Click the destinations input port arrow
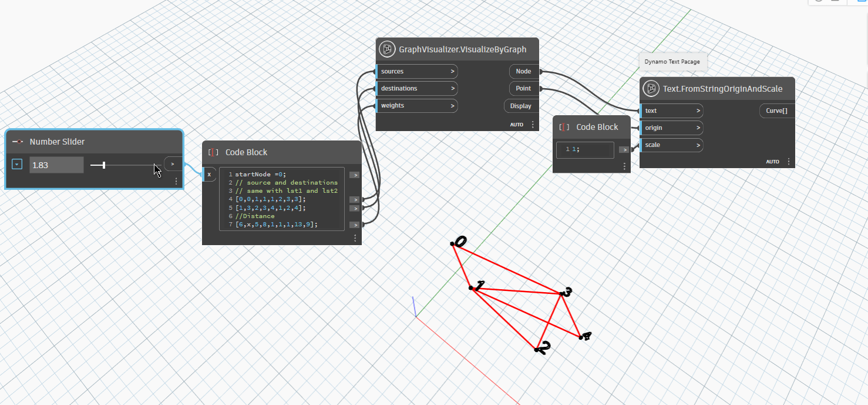The image size is (868, 405). coord(452,88)
